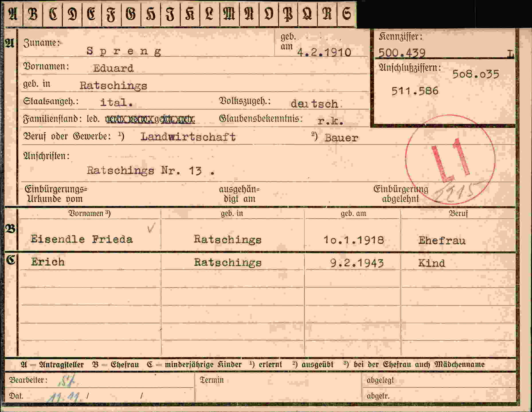Click the Anschlußziffer '511.586'
Image resolution: width=532 pixels, height=412 pixels.
pos(415,91)
